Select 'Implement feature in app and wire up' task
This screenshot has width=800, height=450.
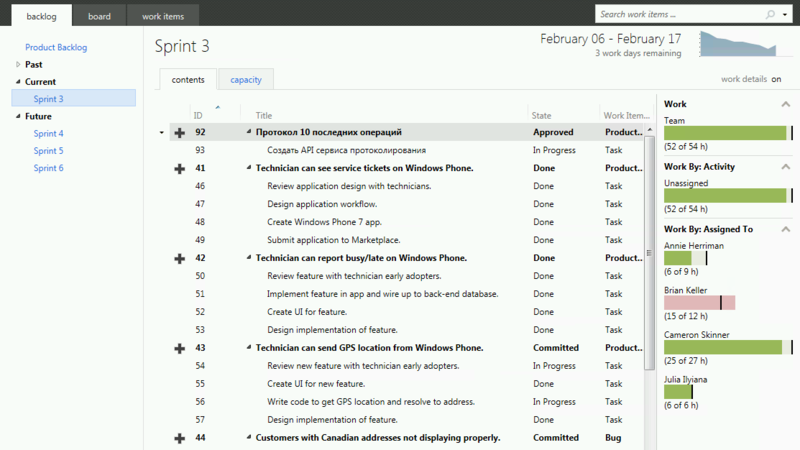click(x=383, y=294)
